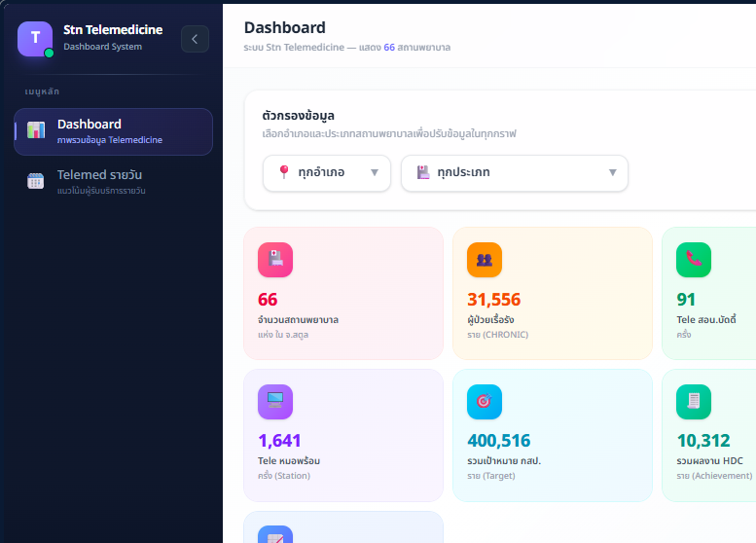
Task: Click the purple T app logo
Action: (35, 39)
